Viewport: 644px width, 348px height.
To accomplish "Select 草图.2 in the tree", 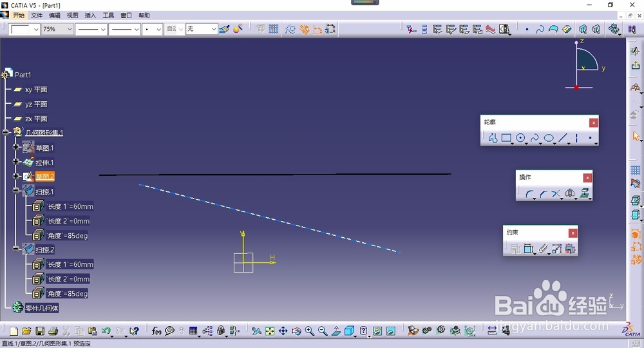I will tap(45, 177).
